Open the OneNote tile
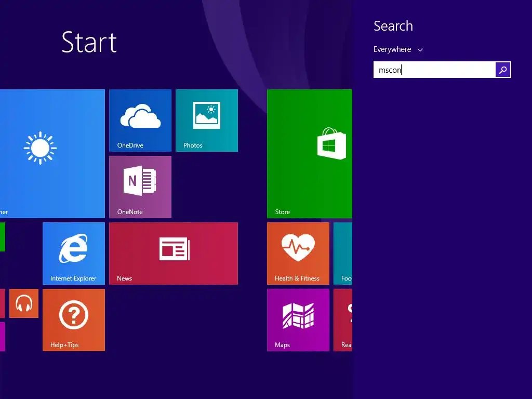 (140, 187)
